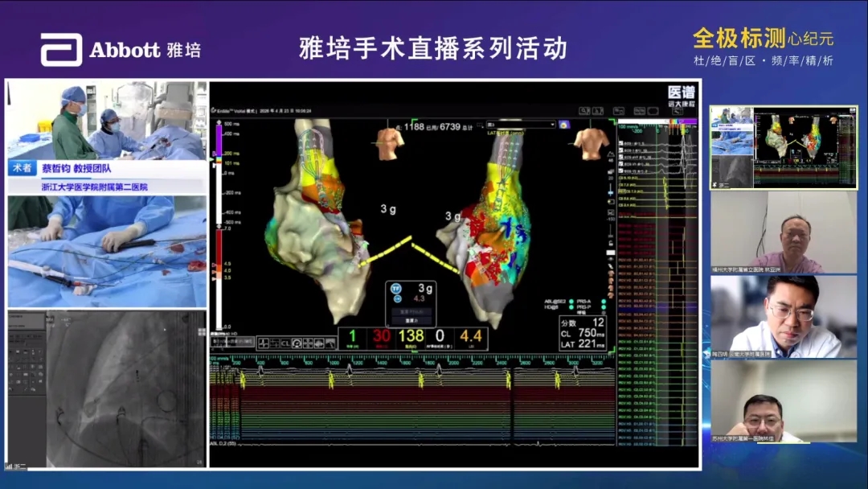
Task: Click the purple LAT color scale bar
Action: (x=215, y=139)
